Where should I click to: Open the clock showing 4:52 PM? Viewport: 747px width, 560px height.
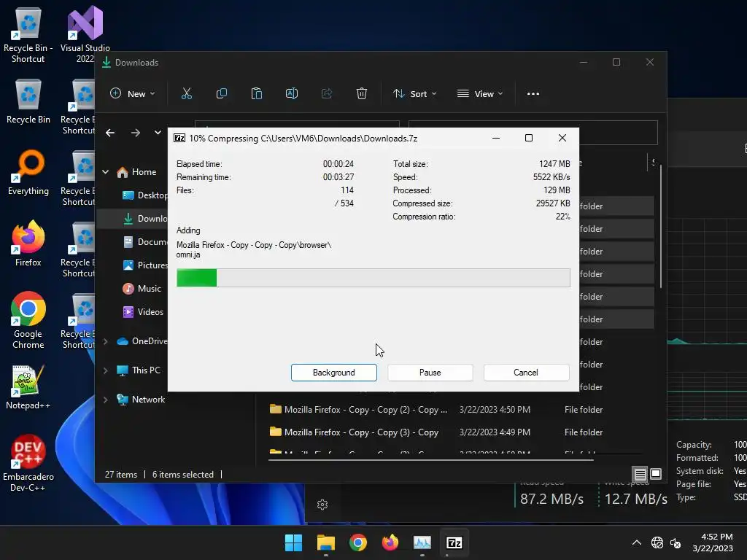point(713,542)
